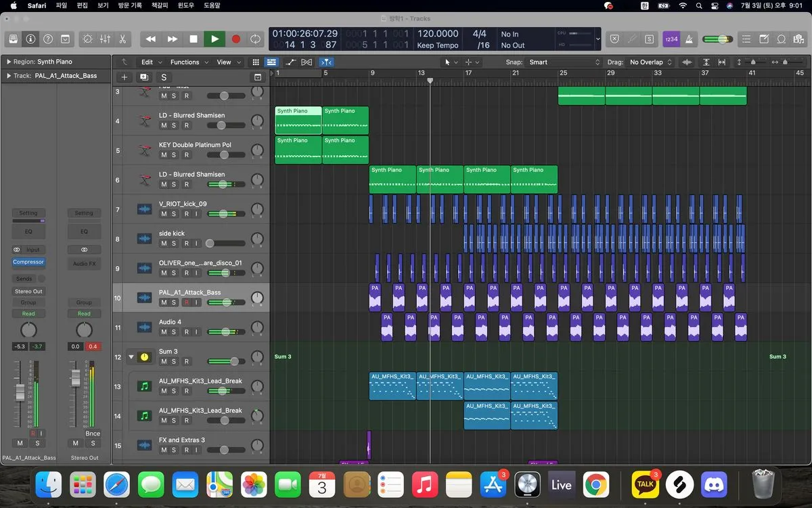Click the Stereo Out output slot
The width and height of the screenshot is (812, 508).
click(x=28, y=291)
